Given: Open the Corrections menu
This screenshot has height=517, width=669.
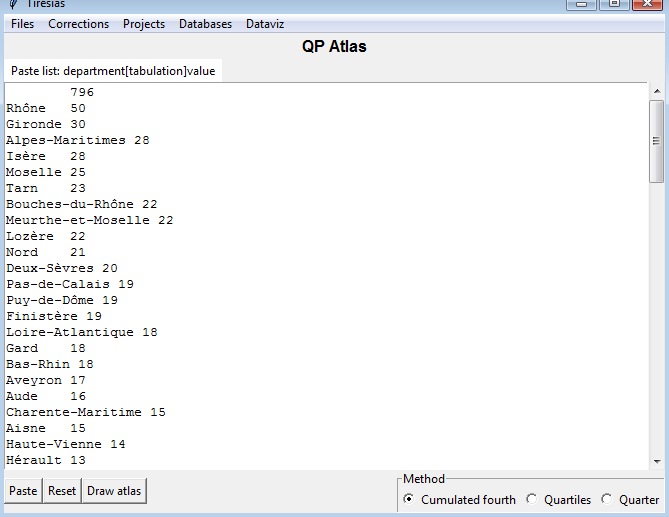Looking at the screenshot, I should tap(79, 24).
